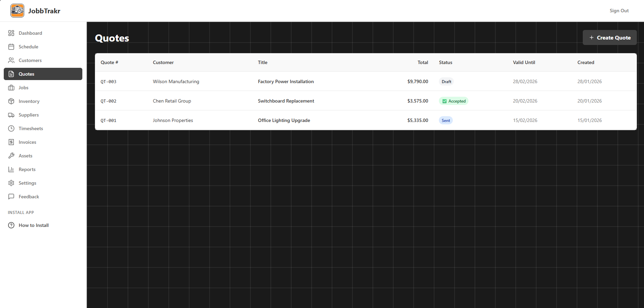The width and height of the screenshot is (644, 308).
Task: Navigate to Feedback in the sidebar
Action: click(29, 197)
